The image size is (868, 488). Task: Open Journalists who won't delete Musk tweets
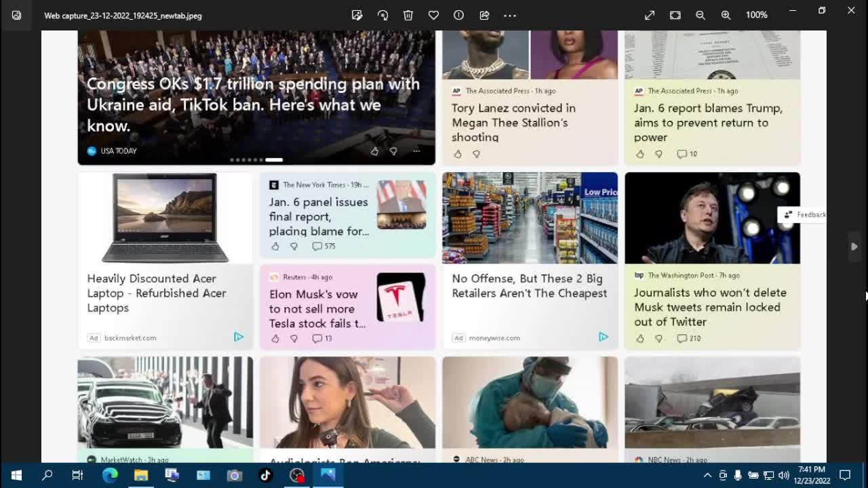(x=710, y=307)
